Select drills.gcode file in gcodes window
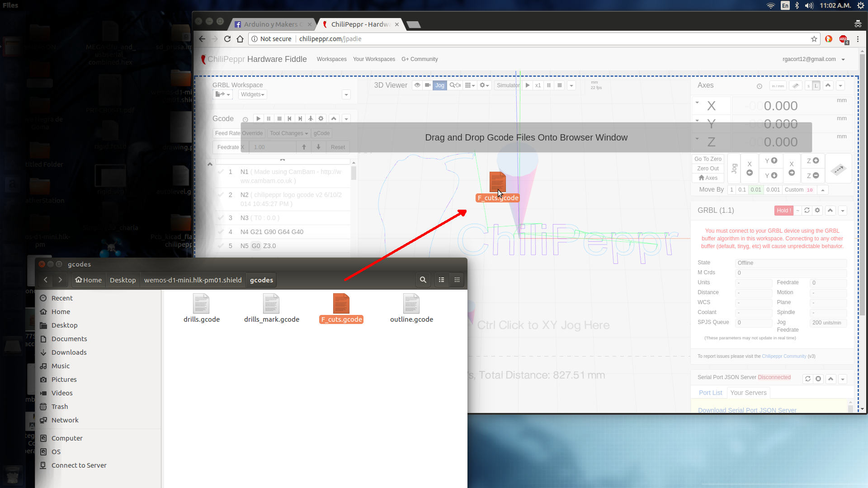Viewport: 868px width, 488px height. [202, 308]
